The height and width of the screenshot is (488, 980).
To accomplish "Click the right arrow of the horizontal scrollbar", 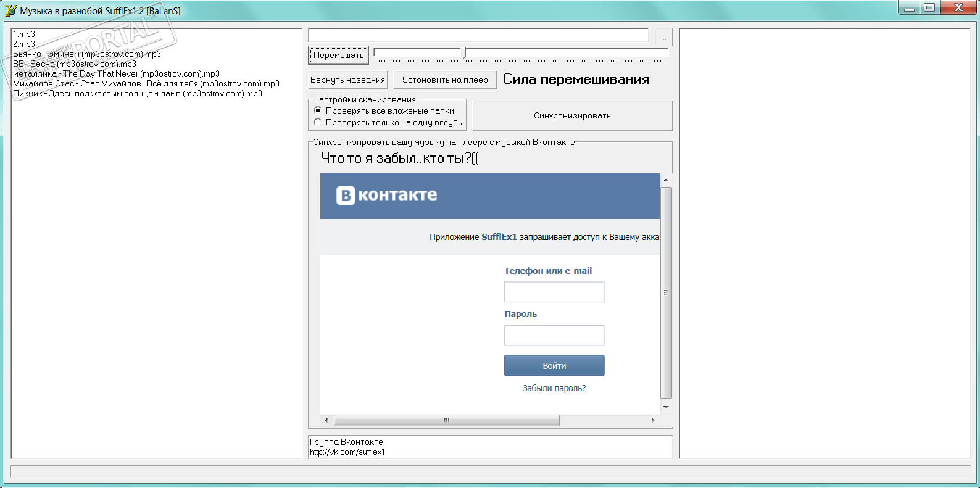I will click(653, 420).
